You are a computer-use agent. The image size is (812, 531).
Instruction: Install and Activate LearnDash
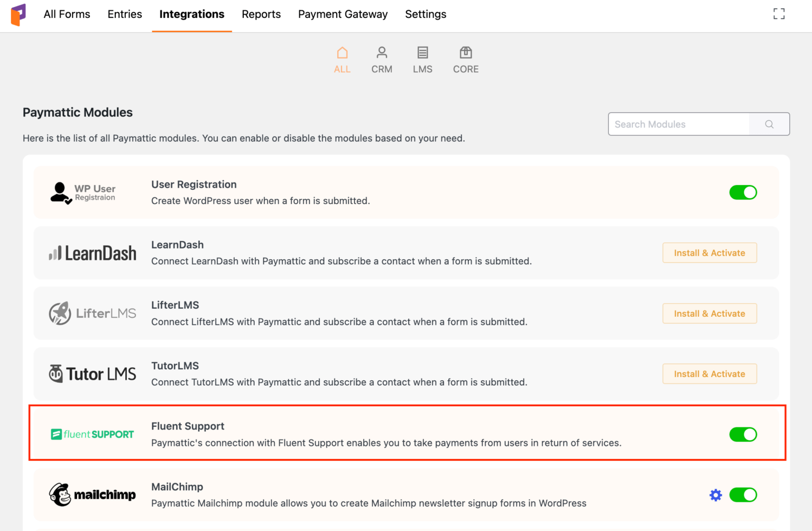tap(709, 253)
